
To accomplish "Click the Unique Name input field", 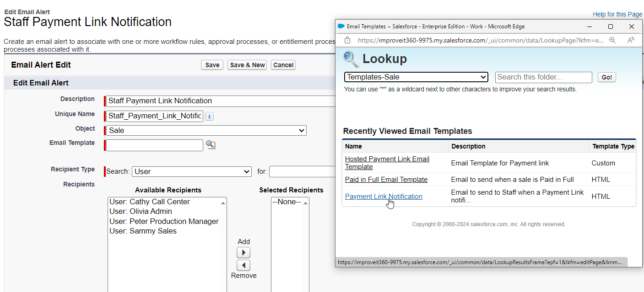I will coord(155,116).
